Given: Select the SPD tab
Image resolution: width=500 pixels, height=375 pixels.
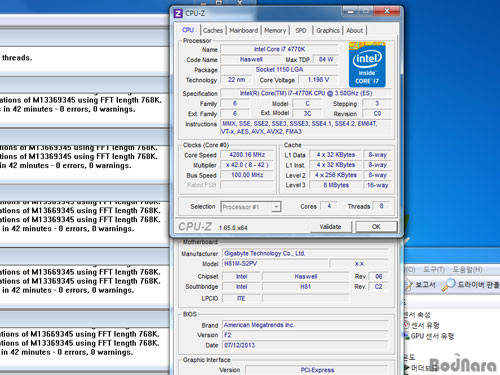Looking at the screenshot, I should (x=301, y=30).
